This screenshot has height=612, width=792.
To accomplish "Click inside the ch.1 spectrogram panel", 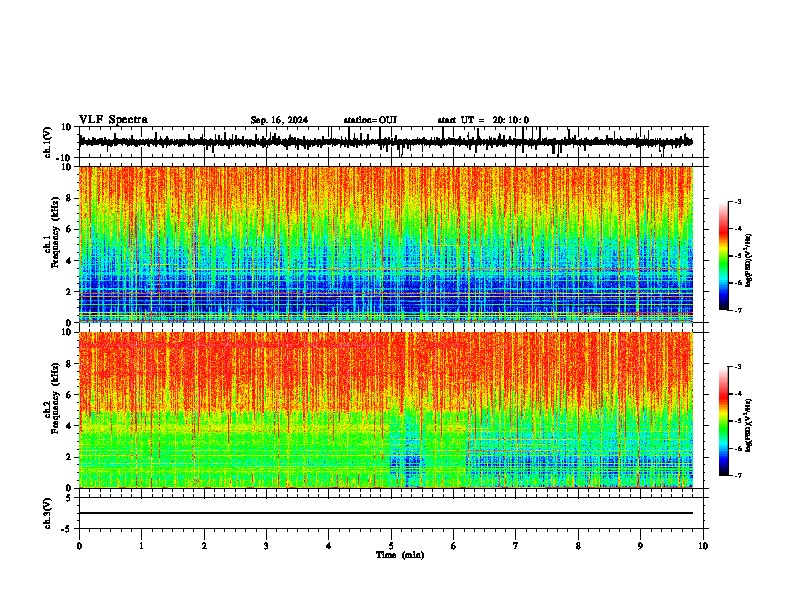I will [386, 244].
